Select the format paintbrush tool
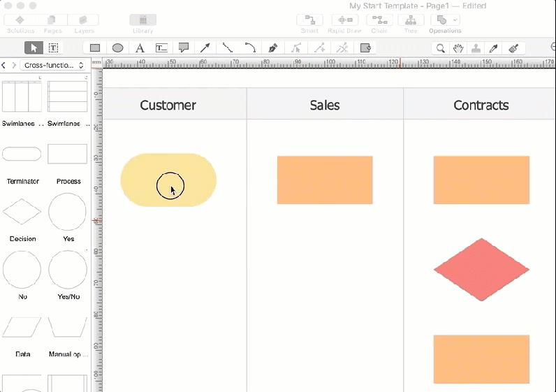Screen dimensions: 556x392 tap(513, 48)
